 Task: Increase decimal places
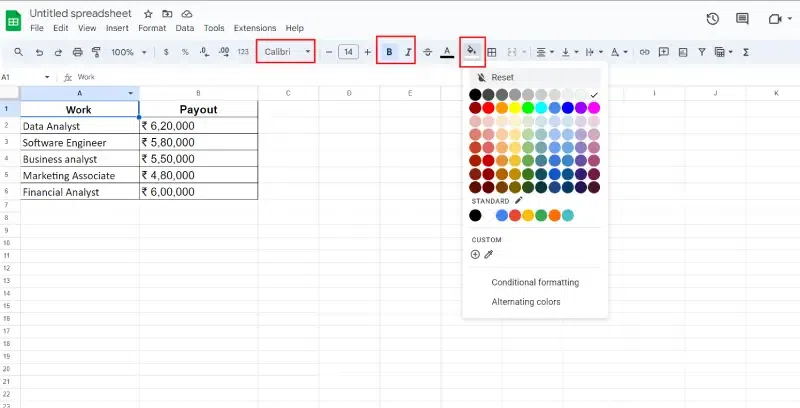(x=223, y=52)
